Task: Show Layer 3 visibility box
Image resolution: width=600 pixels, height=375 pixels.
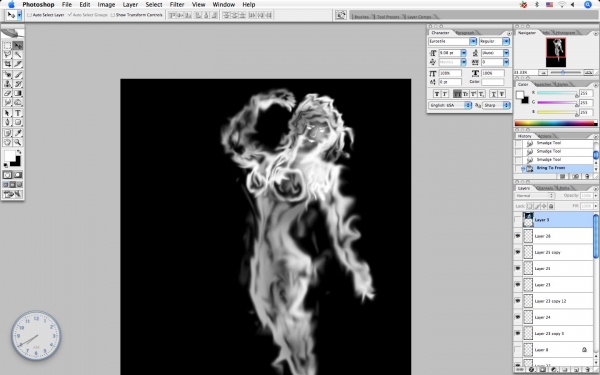Action: click(518, 220)
